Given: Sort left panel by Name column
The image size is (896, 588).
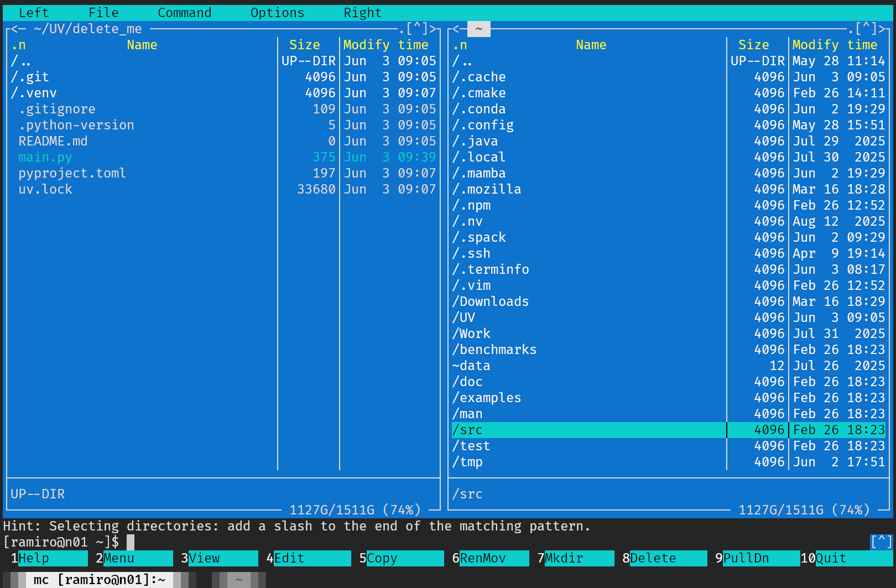Looking at the screenshot, I should click(x=142, y=45).
